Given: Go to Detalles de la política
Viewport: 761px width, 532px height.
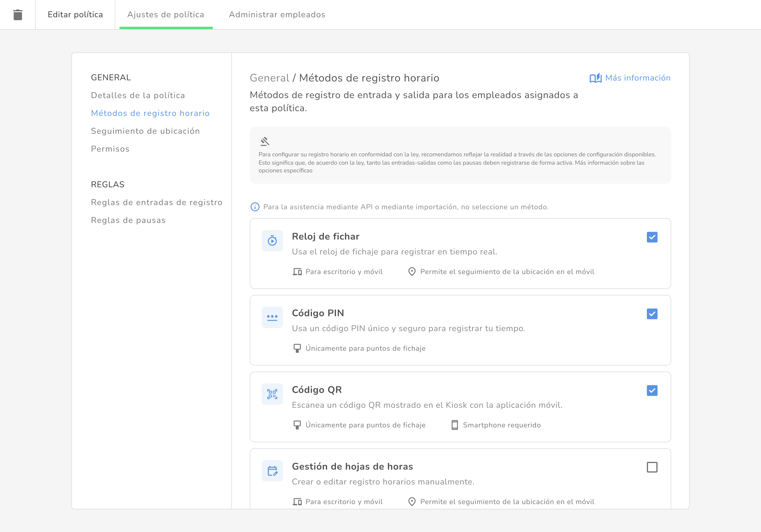Looking at the screenshot, I should click(138, 95).
